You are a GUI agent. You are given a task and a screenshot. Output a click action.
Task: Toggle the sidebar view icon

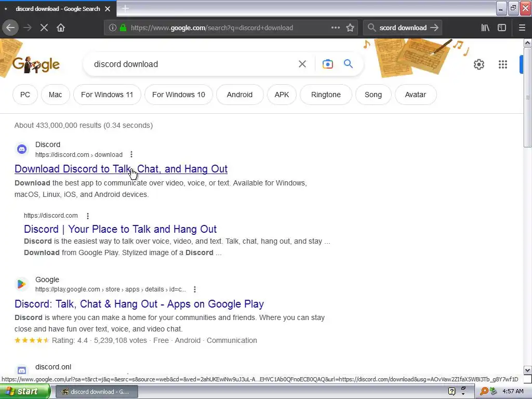coord(502,28)
